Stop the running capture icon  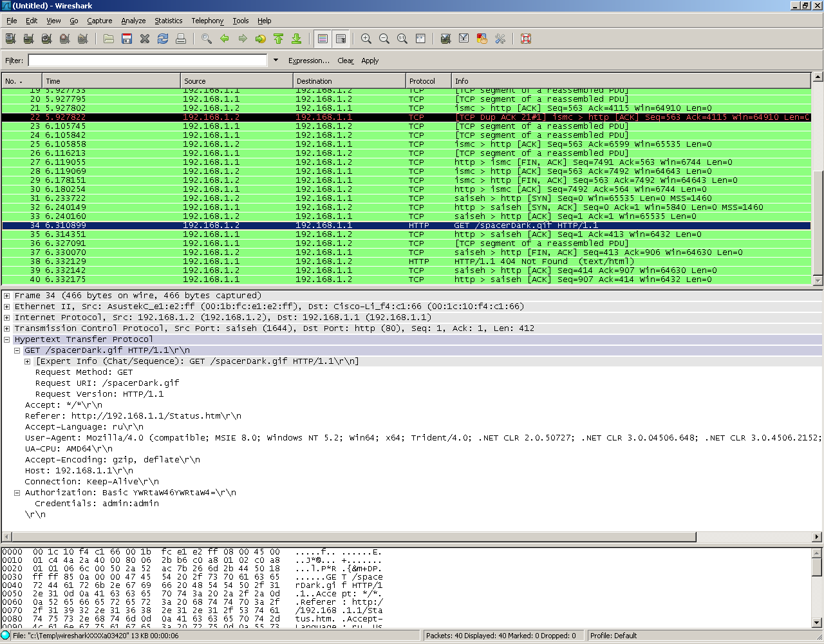(x=64, y=39)
